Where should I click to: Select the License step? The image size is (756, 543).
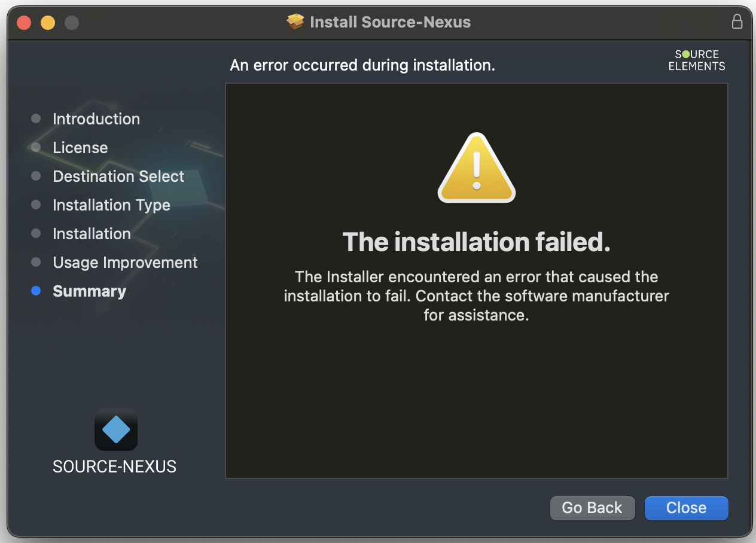(80, 148)
